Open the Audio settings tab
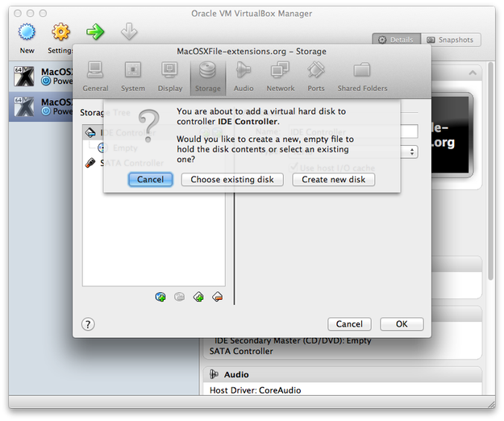This screenshot has width=504, height=421. click(x=244, y=77)
